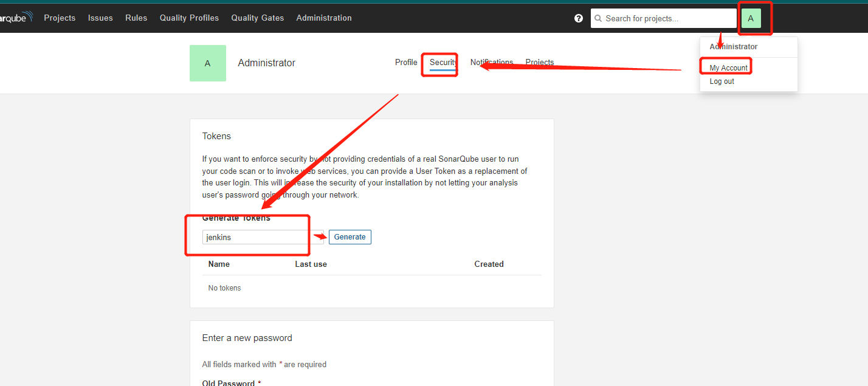Image resolution: width=868 pixels, height=386 pixels.
Task: Open the Rules page
Action: pyautogui.click(x=136, y=18)
